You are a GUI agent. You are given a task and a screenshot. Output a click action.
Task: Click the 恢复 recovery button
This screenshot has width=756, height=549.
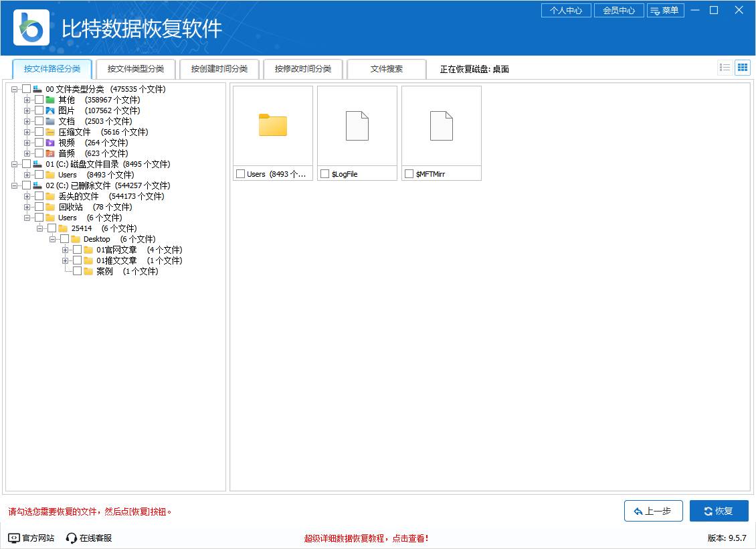point(719,510)
